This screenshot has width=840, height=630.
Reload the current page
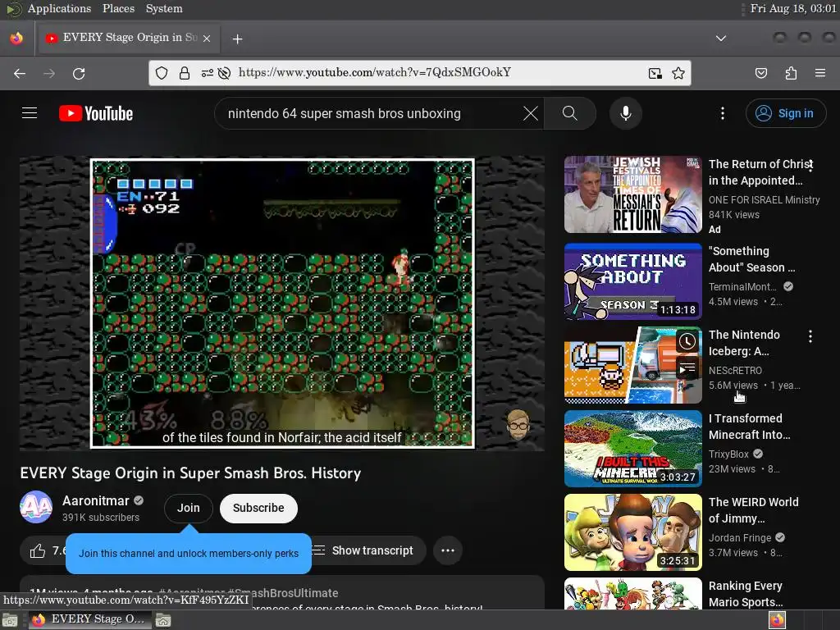(x=79, y=73)
